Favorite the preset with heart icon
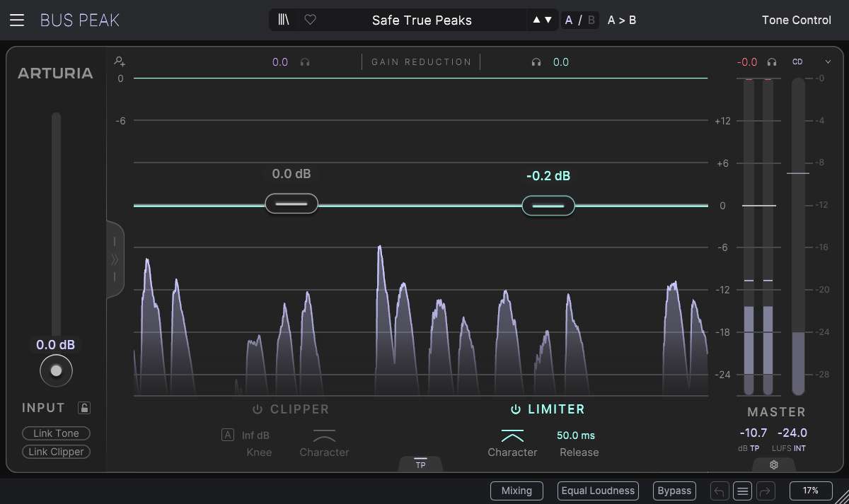This screenshot has height=504, width=849. pos(310,20)
